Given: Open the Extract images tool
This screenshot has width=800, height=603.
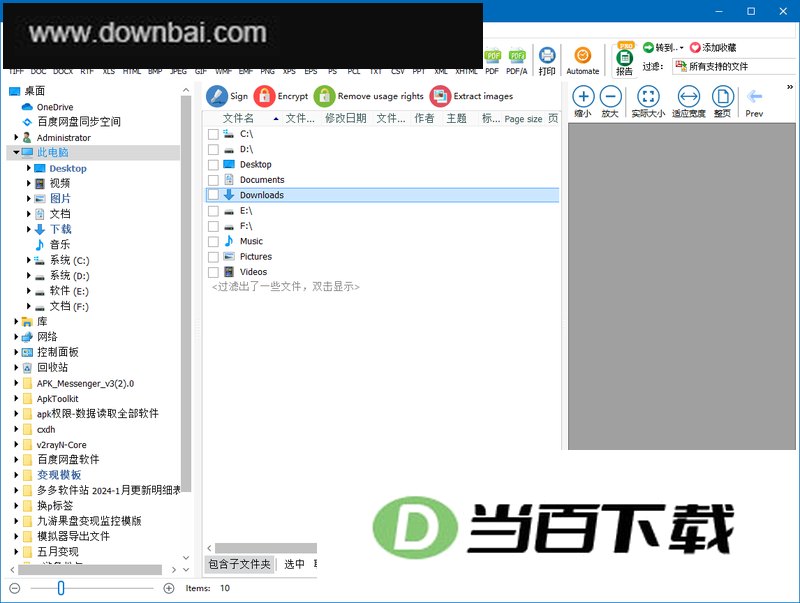Looking at the screenshot, I should [x=471, y=96].
